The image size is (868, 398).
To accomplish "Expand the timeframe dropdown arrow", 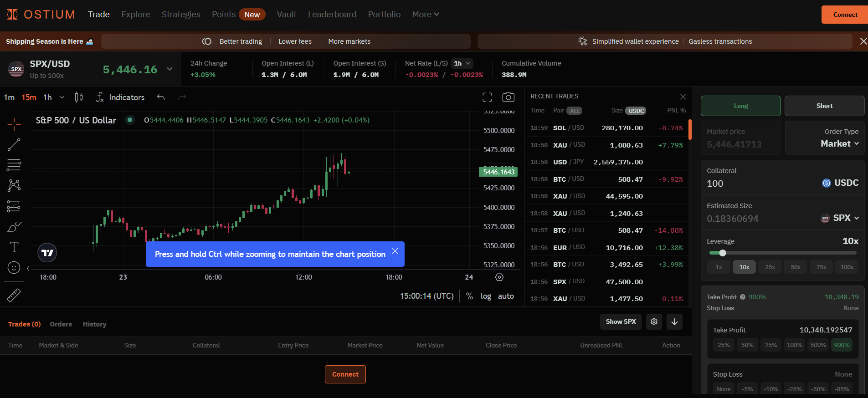I will (x=62, y=97).
